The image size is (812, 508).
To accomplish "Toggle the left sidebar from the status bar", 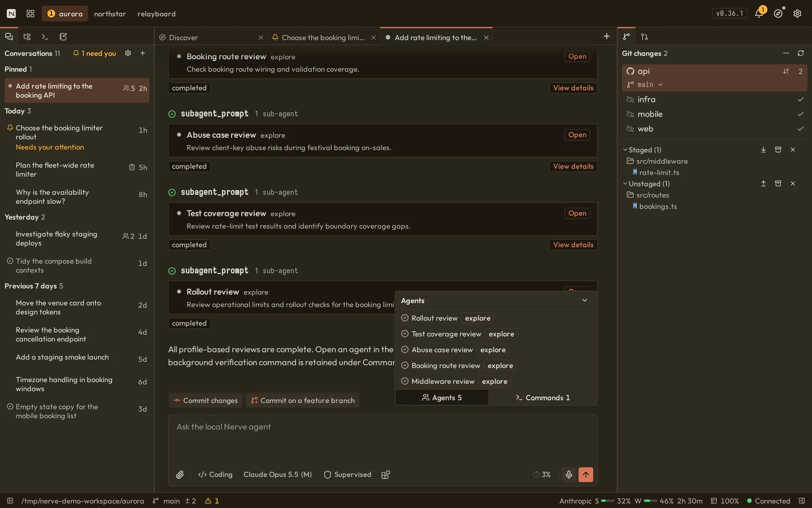I will [x=10, y=501].
